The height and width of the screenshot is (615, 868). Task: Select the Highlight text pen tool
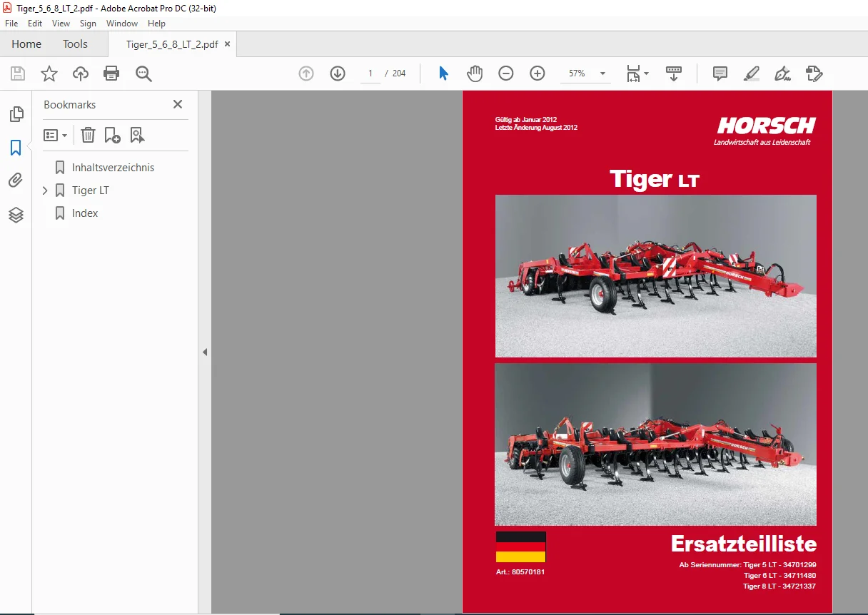click(751, 73)
